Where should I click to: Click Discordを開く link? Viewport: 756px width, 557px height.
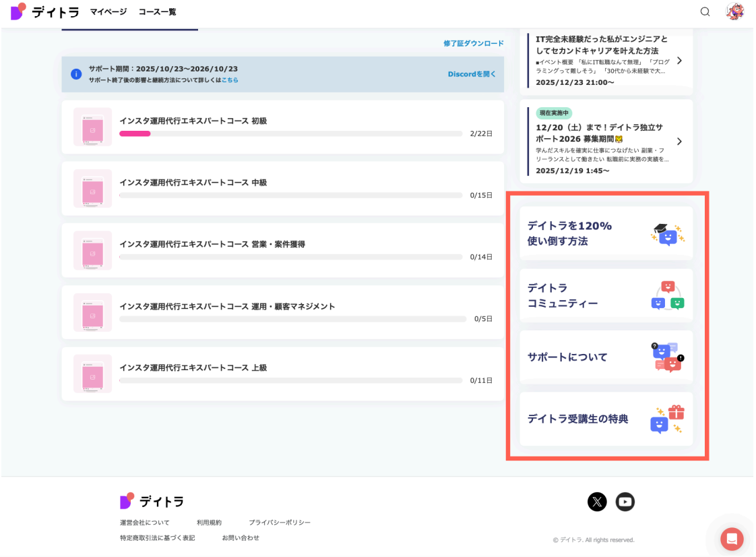(472, 74)
